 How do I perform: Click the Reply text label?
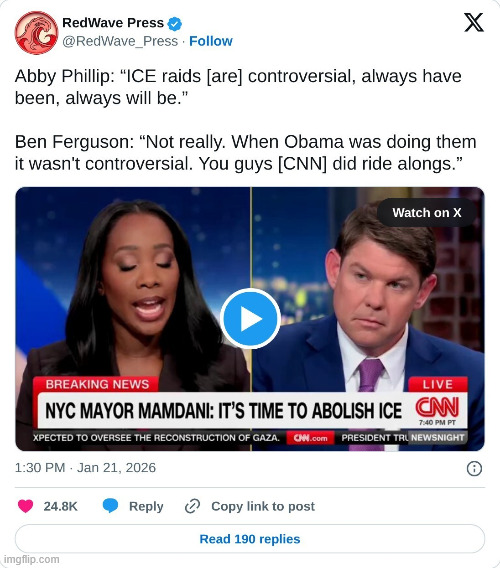click(x=146, y=506)
